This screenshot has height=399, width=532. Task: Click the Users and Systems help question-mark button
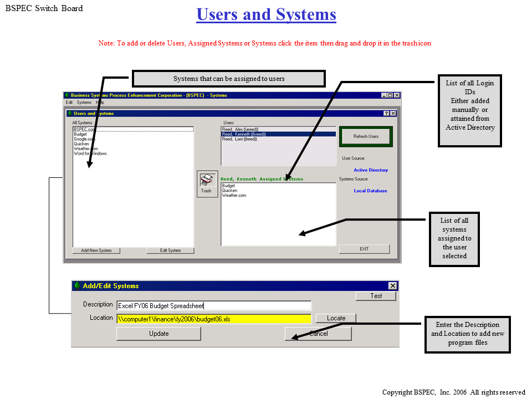tap(386, 113)
